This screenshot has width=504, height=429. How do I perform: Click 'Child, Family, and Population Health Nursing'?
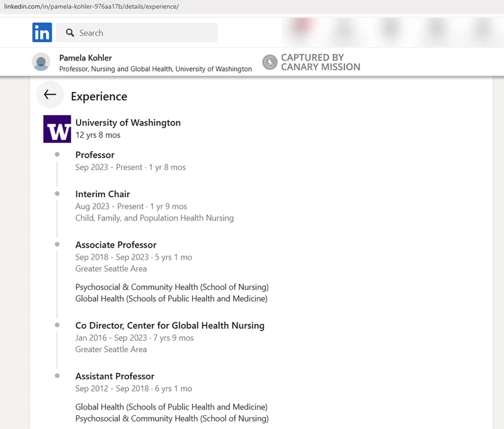coord(154,218)
